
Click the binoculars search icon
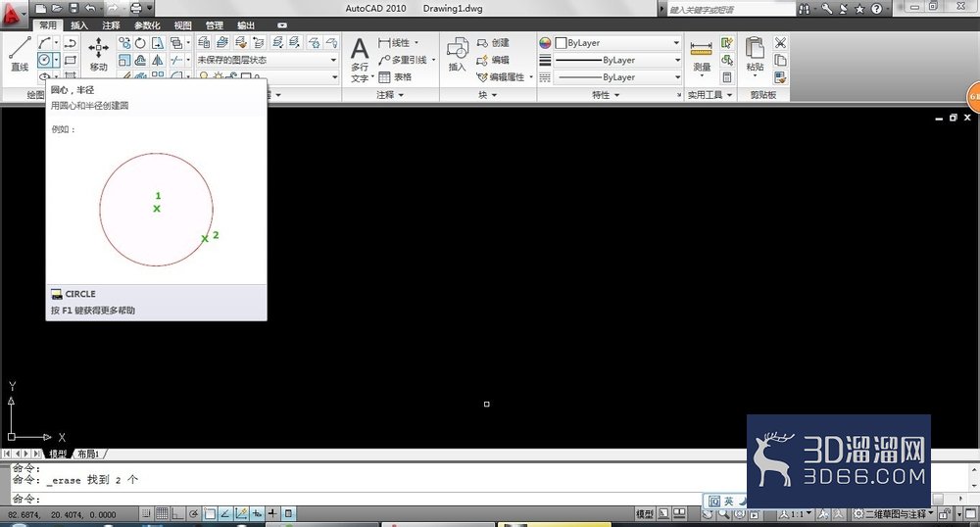[x=805, y=9]
